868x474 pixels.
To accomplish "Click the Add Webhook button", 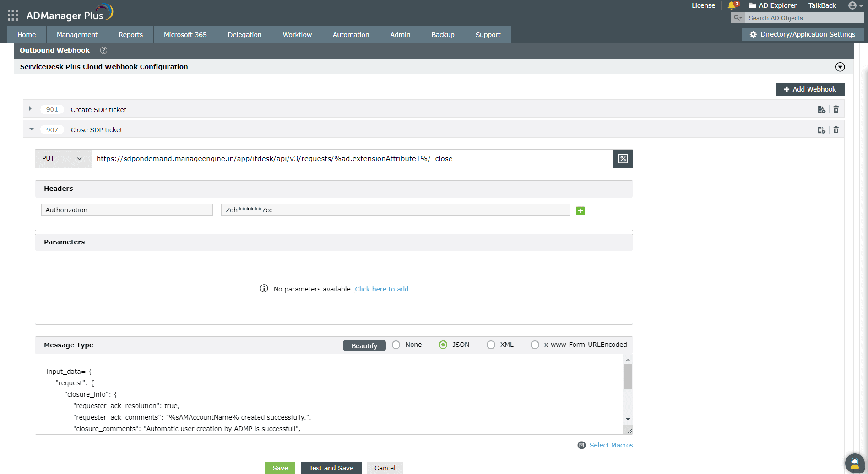I will click(809, 89).
